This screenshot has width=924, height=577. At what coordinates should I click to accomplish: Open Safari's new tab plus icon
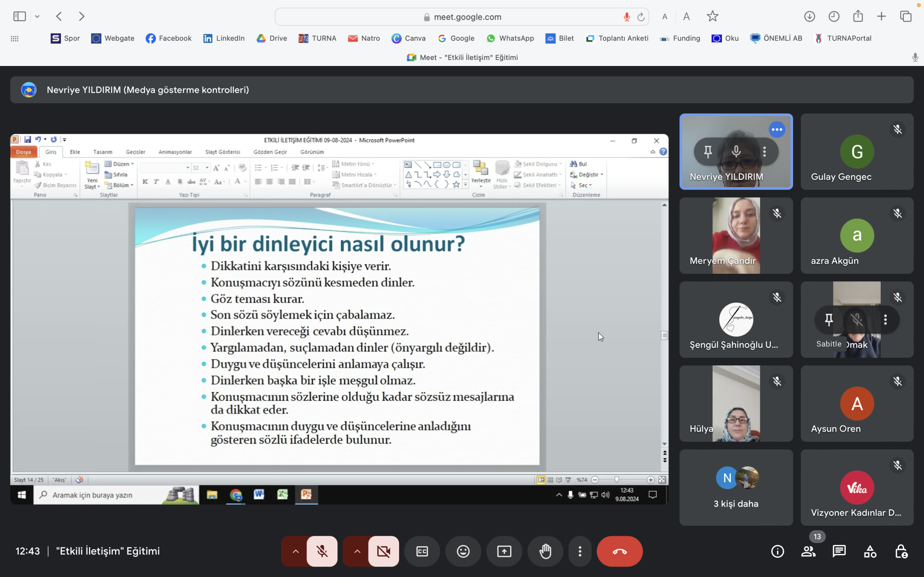881,17
